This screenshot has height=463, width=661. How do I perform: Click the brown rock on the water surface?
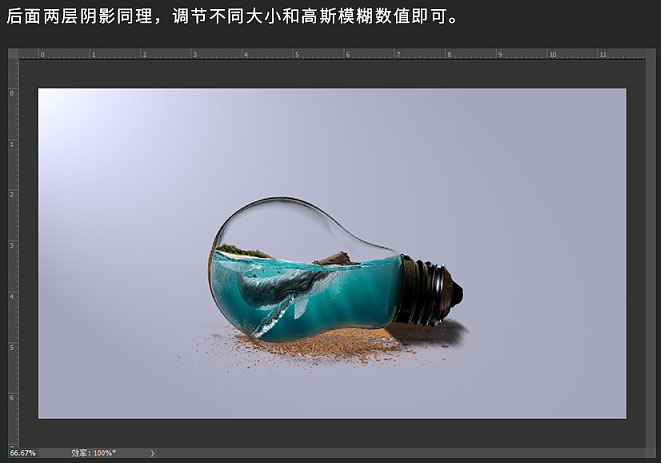(x=336, y=258)
